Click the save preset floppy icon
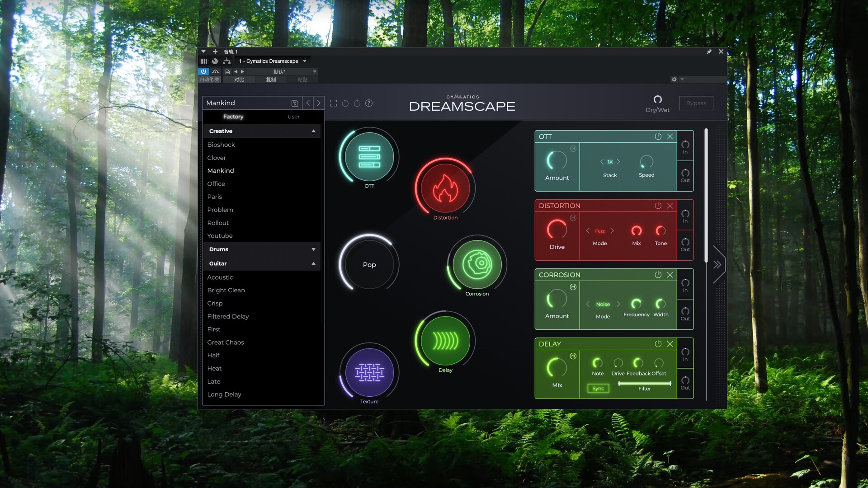Image resolution: width=868 pixels, height=488 pixels. [294, 103]
